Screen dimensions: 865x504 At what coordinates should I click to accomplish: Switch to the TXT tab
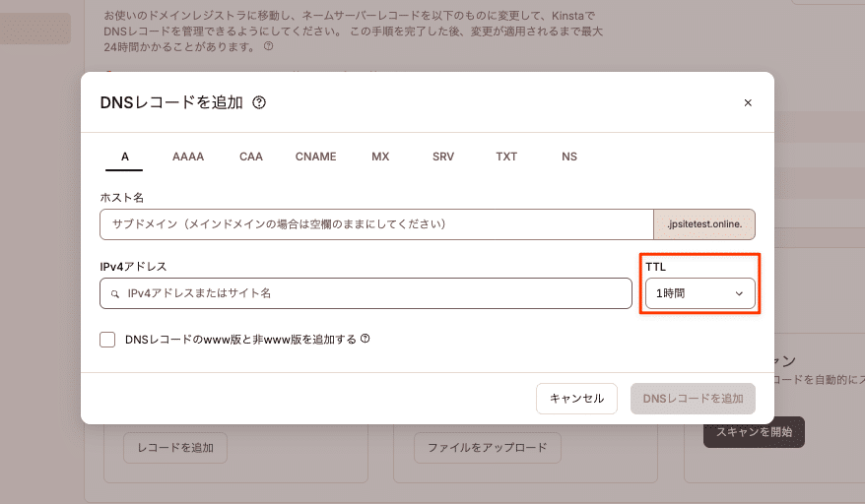506,157
